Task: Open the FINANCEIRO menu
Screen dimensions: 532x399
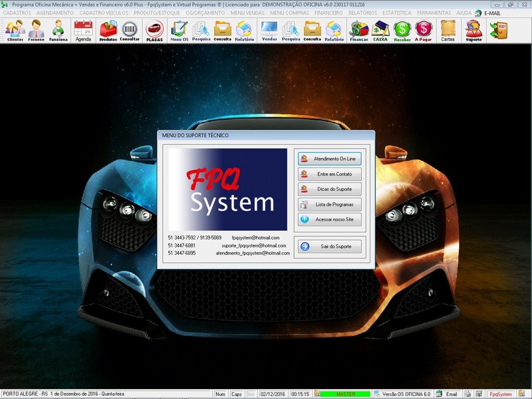Action: [x=329, y=13]
